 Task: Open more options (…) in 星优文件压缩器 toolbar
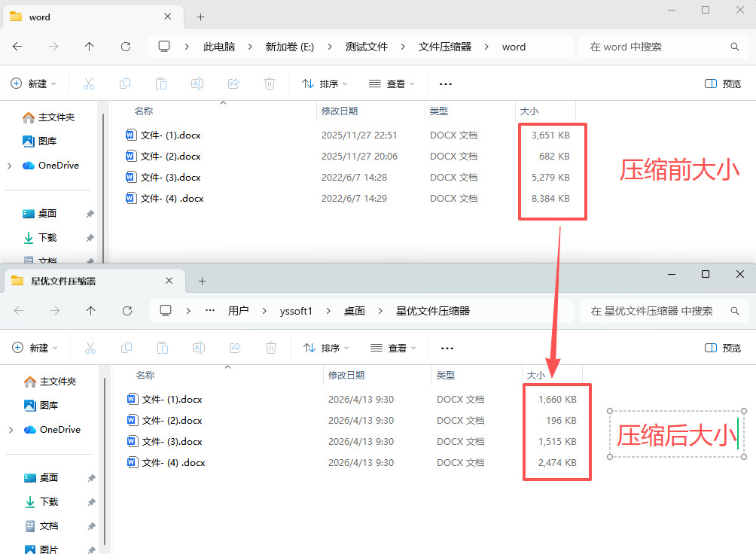tap(447, 348)
